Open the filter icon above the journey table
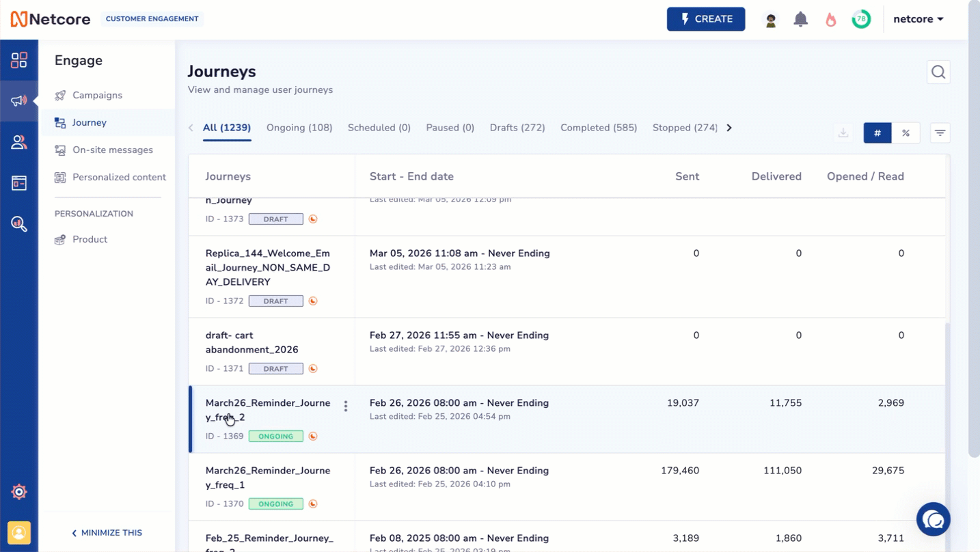 click(940, 133)
